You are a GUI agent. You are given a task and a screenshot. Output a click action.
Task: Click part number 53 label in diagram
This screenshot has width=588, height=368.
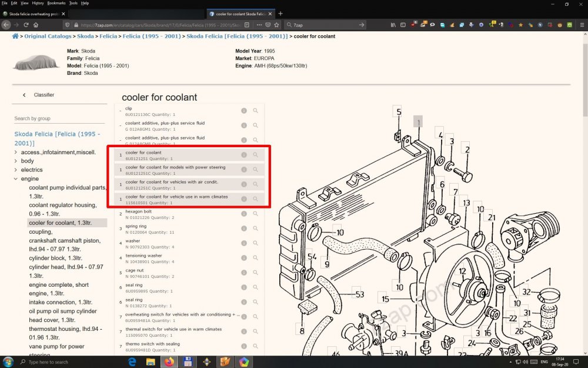(x=360, y=294)
